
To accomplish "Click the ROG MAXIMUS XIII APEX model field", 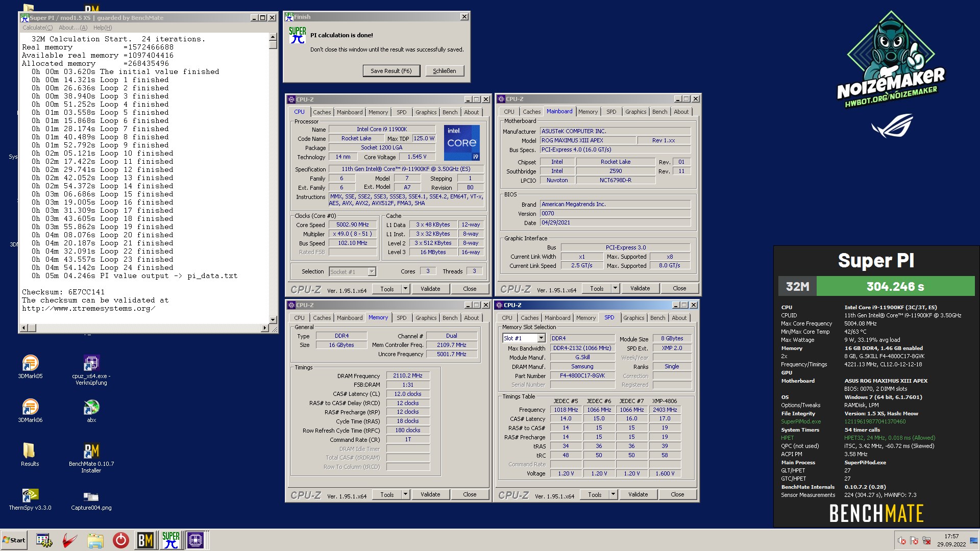I will coord(588,140).
